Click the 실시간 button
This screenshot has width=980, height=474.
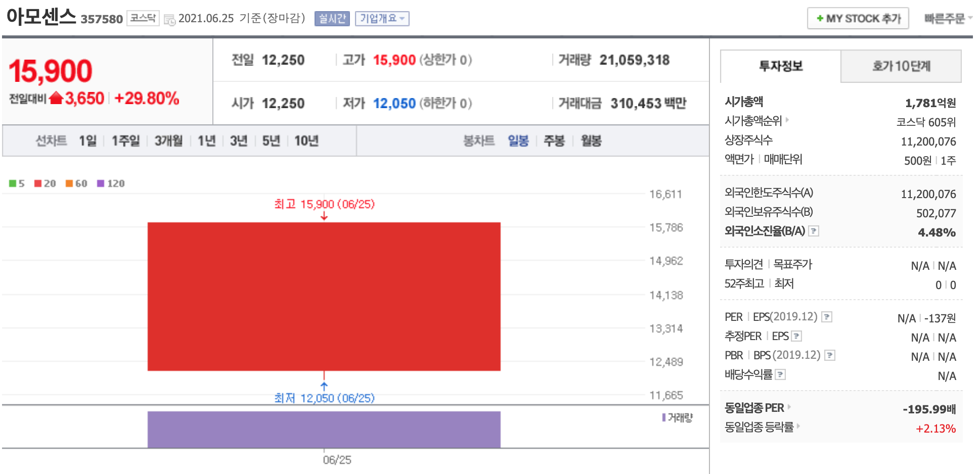point(332,19)
